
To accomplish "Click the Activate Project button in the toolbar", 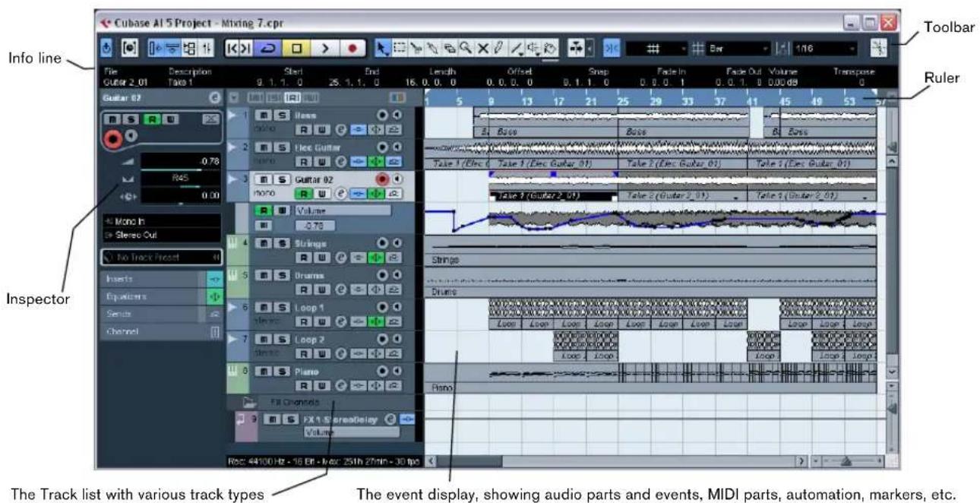I will click(x=107, y=48).
